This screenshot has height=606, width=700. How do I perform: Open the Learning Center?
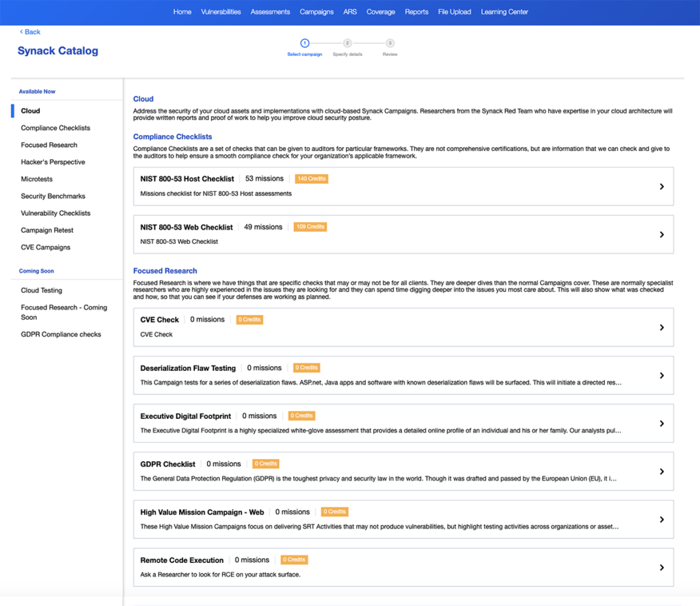(504, 12)
